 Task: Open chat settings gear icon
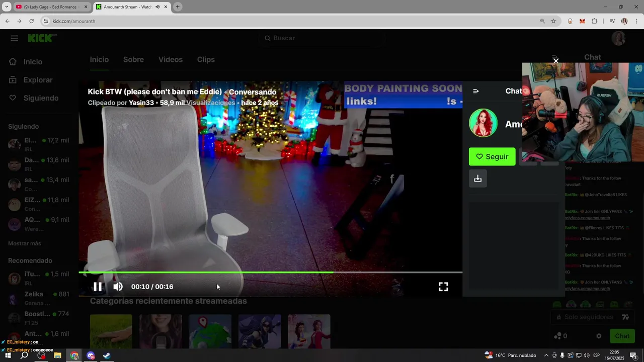[599, 336]
